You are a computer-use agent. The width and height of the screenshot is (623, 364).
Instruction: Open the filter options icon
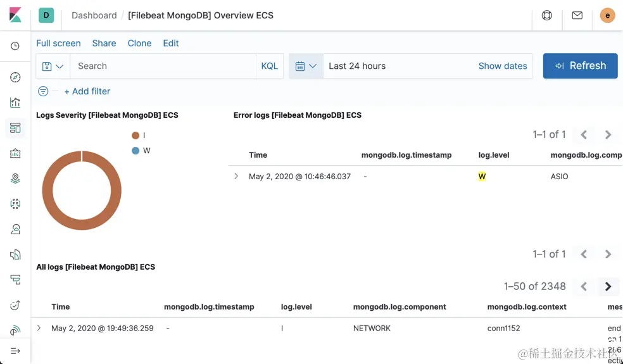tap(43, 91)
